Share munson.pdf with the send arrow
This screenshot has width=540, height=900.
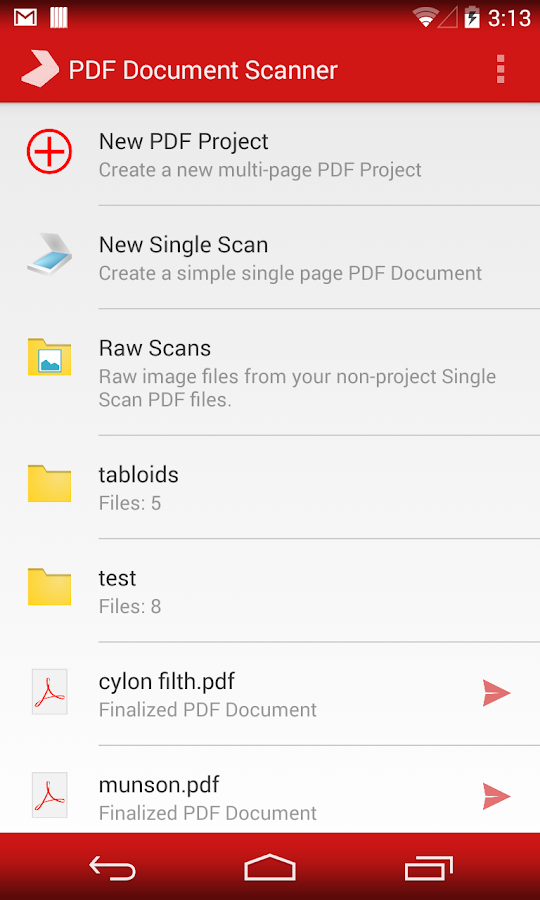496,796
